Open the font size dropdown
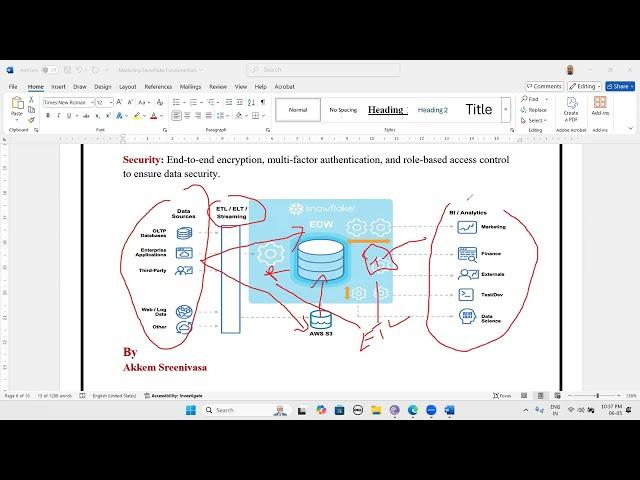 [x=111, y=102]
